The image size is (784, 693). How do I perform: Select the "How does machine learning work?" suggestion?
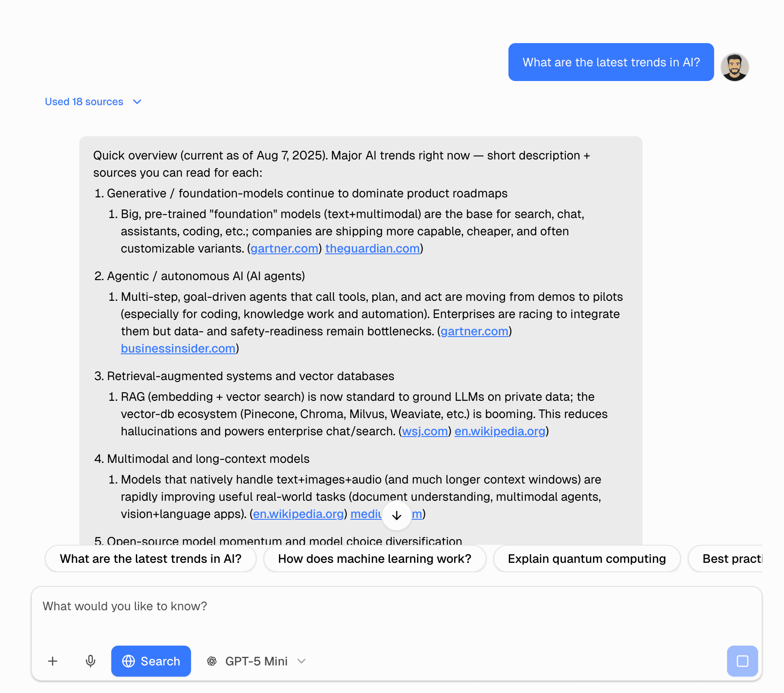[x=375, y=559]
